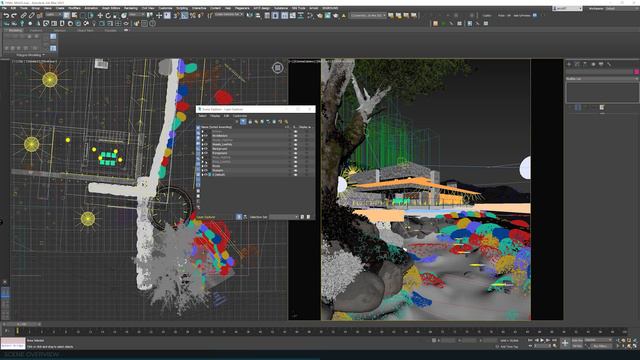Switch to the Display command panel tab
This screenshot has height=360, width=640.
click(x=601, y=64)
